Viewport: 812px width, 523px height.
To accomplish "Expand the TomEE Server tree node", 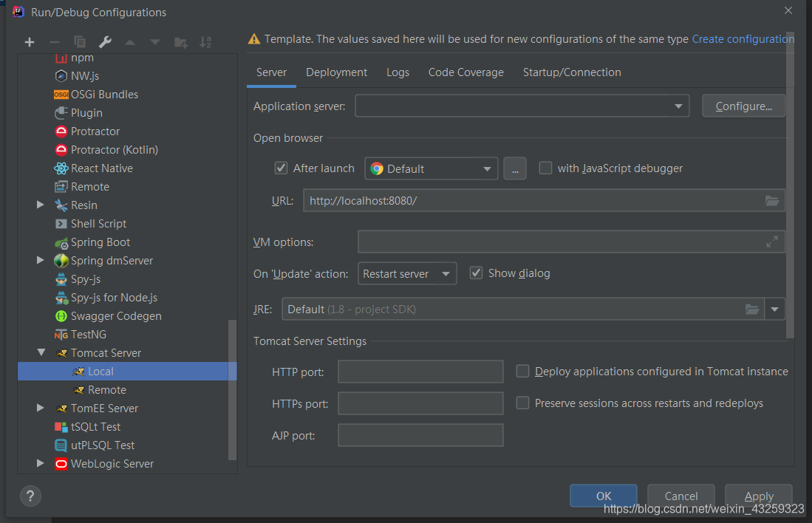I will 41,408.
